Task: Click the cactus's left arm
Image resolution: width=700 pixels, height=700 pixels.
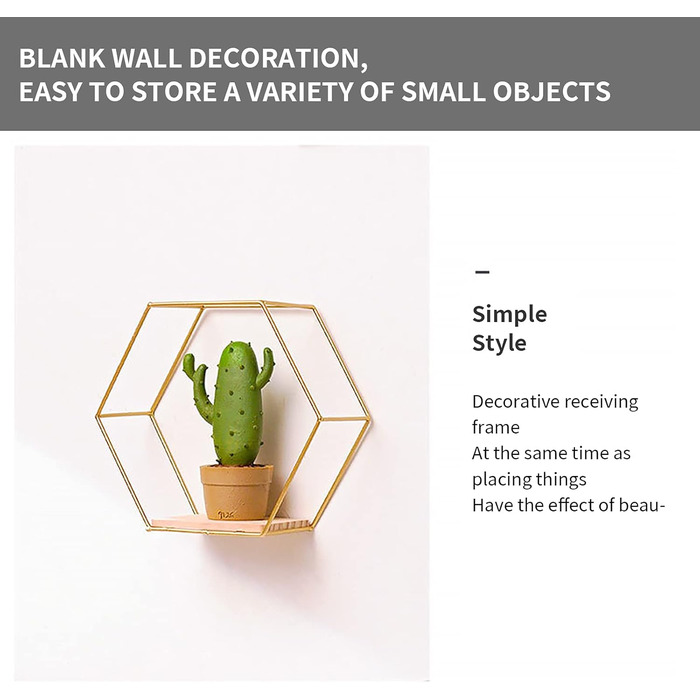Action: [x=196, y=385]
